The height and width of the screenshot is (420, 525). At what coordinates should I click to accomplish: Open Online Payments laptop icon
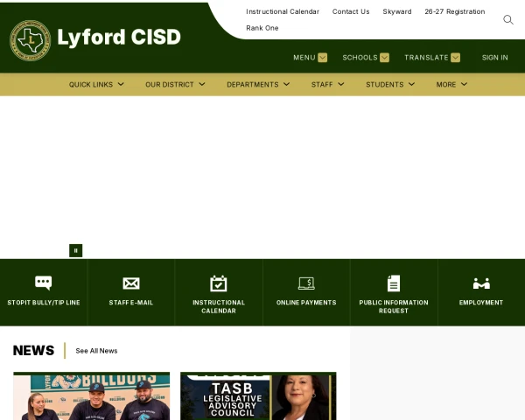306,283
